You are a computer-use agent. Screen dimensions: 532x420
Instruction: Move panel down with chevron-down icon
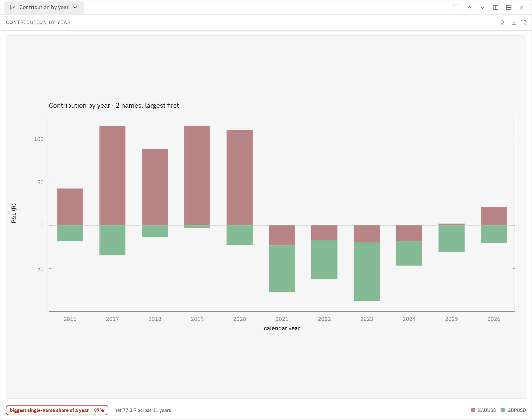[482, 7]
